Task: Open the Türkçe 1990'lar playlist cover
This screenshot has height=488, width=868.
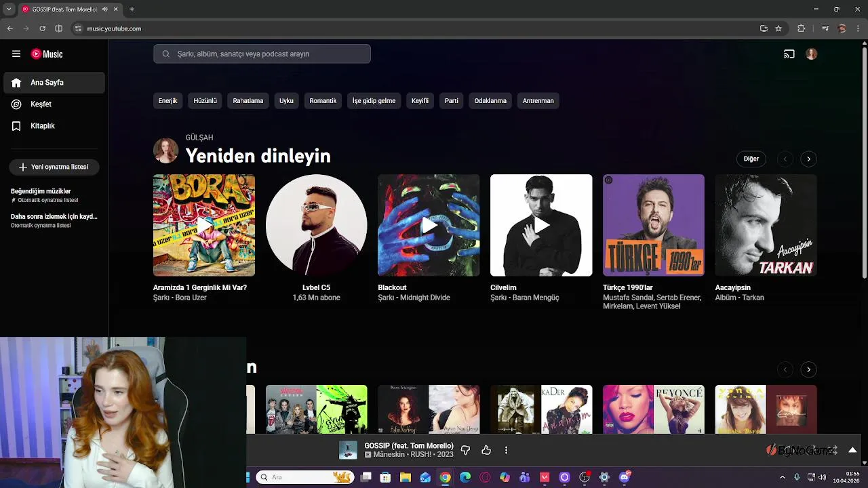Action: point(654,225)
